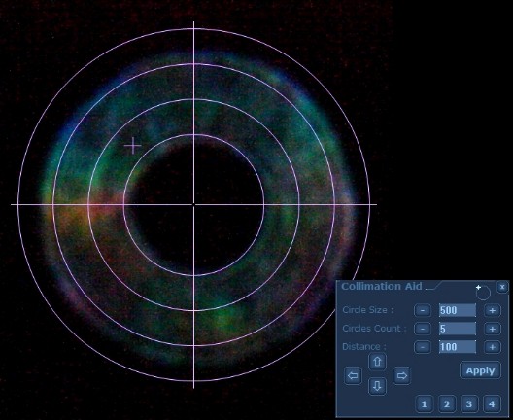Click the left arrow move button
Viewport: 513px width, 420px height.
[353, 375]
